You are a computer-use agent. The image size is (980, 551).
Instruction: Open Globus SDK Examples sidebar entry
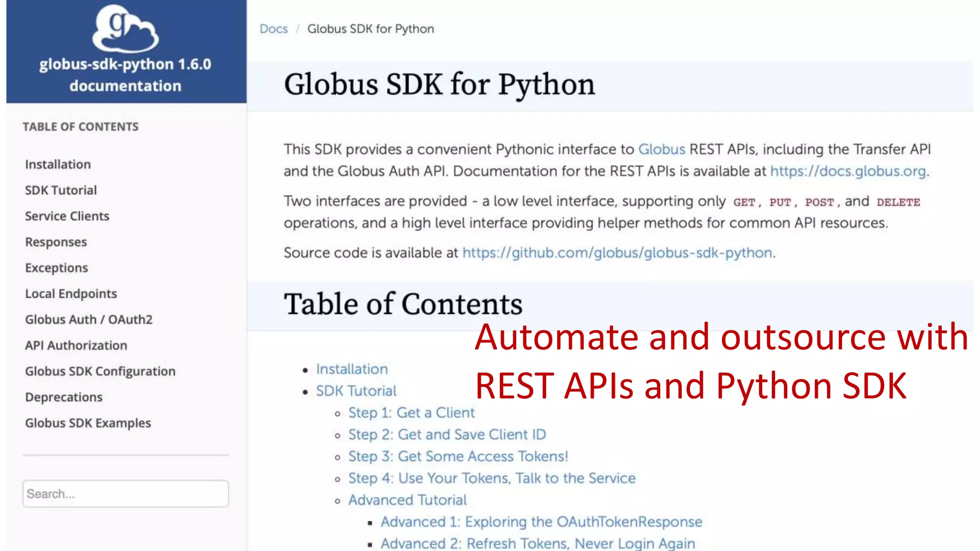coord(88,423)
